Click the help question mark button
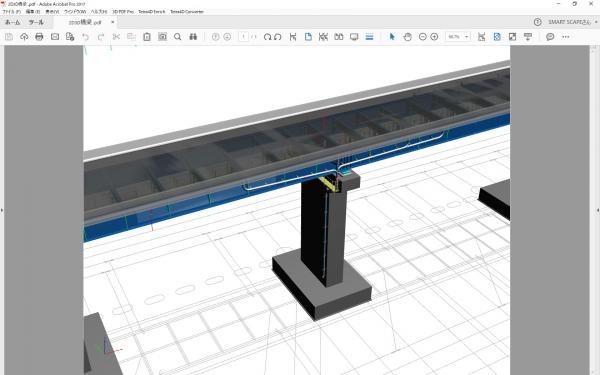600x375 pixels. 538,22
